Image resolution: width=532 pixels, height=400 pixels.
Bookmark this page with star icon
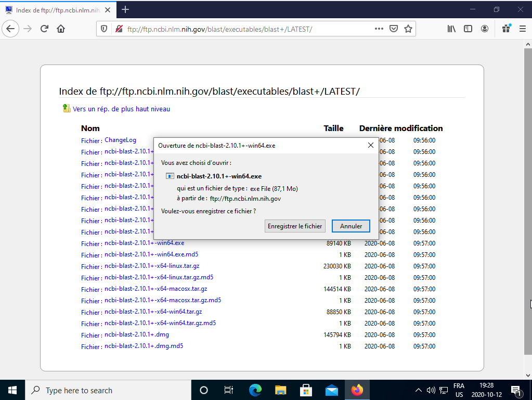408,29
